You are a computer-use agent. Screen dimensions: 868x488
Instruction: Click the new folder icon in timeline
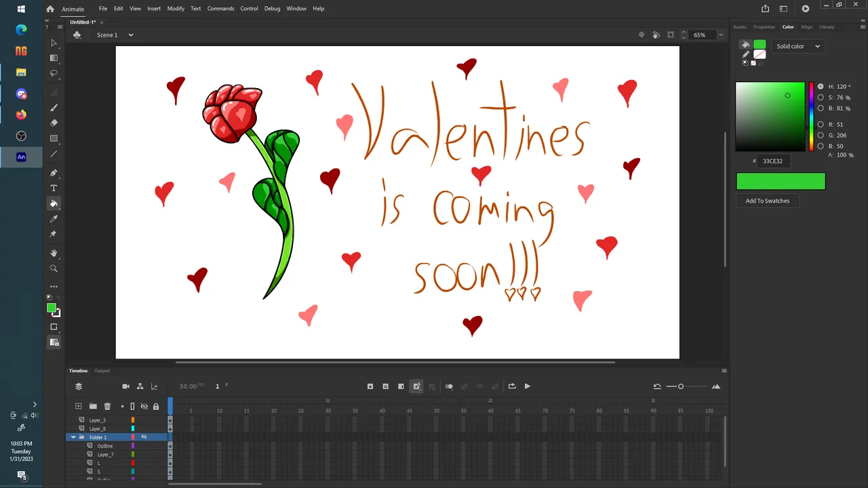93,406
